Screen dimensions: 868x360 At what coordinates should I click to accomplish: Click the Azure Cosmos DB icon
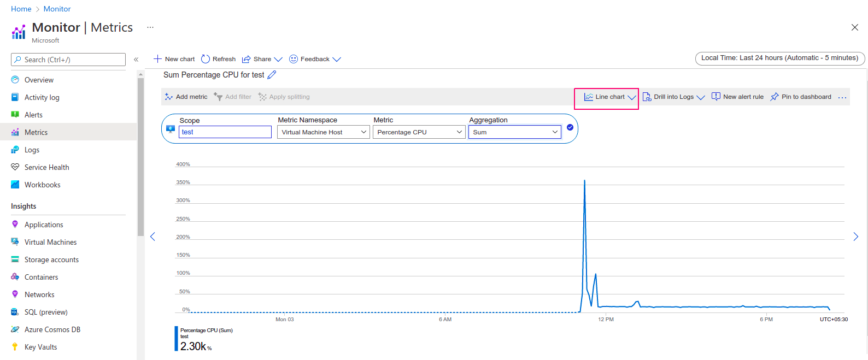click(15, 329)
